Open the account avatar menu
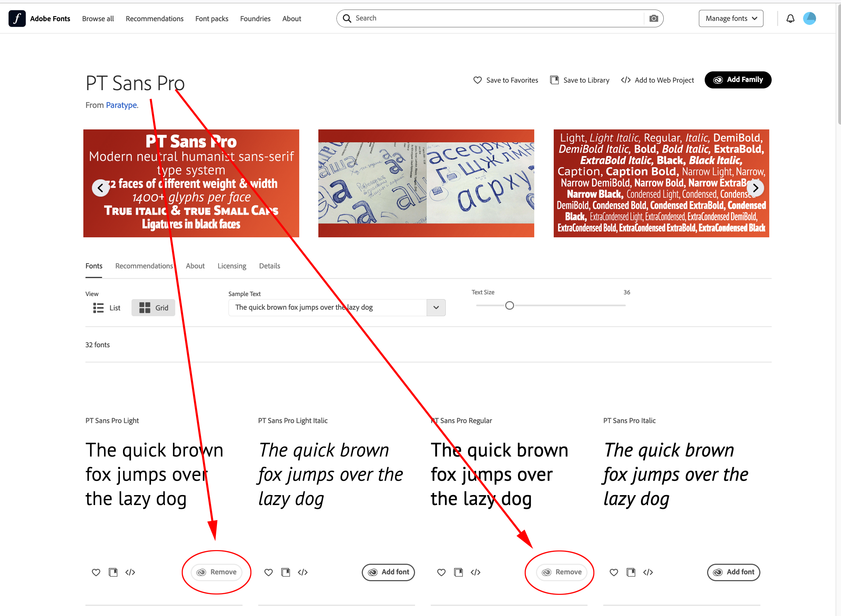This screenshot has width=841, height=616. [809, 18]
